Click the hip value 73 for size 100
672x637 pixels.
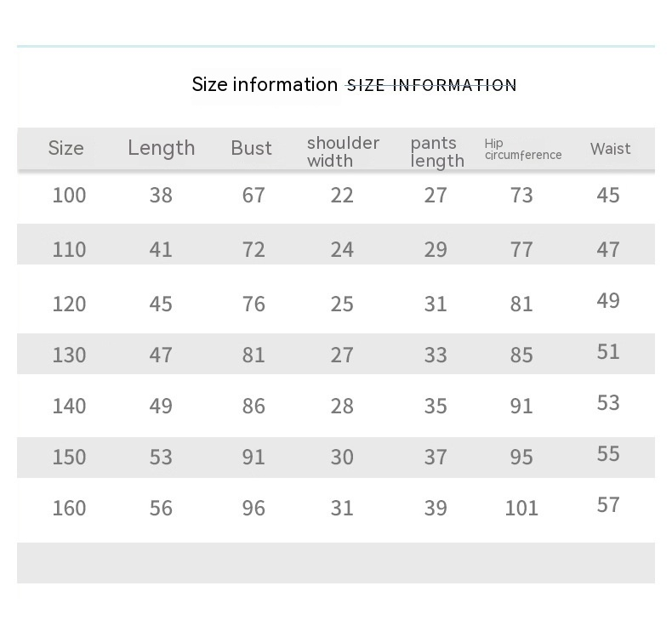521,196
